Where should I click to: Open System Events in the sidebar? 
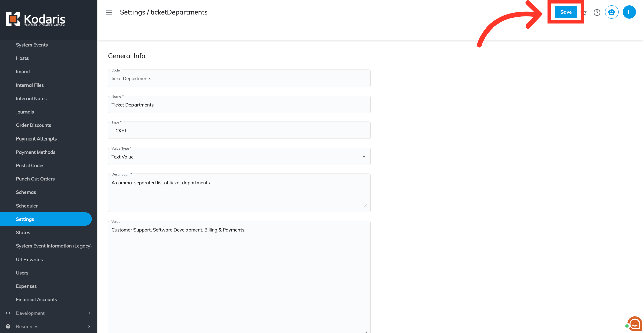coord(32,45)
